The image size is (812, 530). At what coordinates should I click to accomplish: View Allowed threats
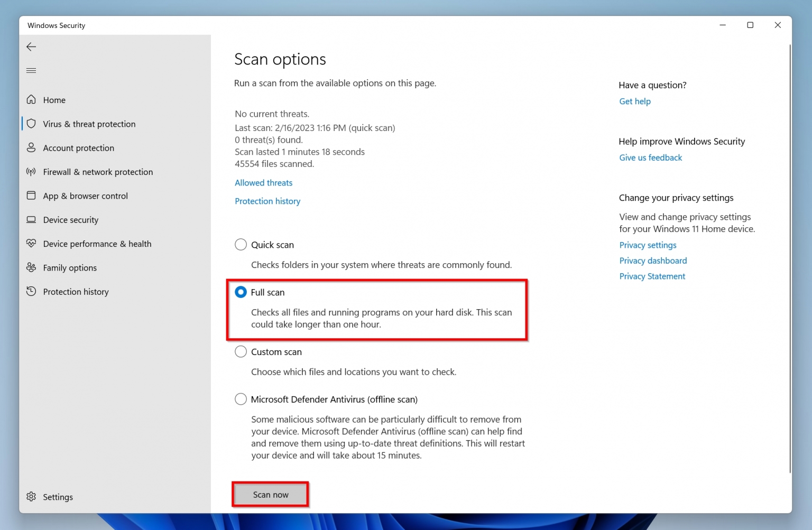(x=263, y=182)
